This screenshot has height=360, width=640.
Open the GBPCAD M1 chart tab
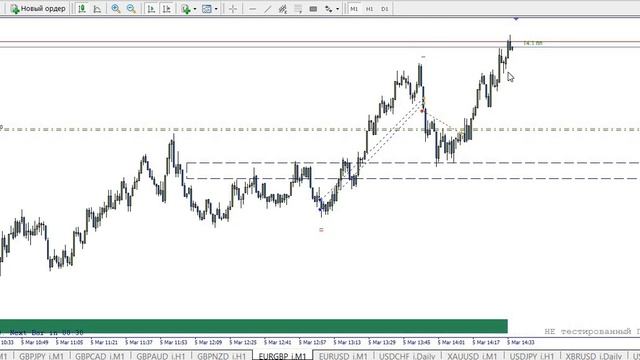click(x=100, y=356)
